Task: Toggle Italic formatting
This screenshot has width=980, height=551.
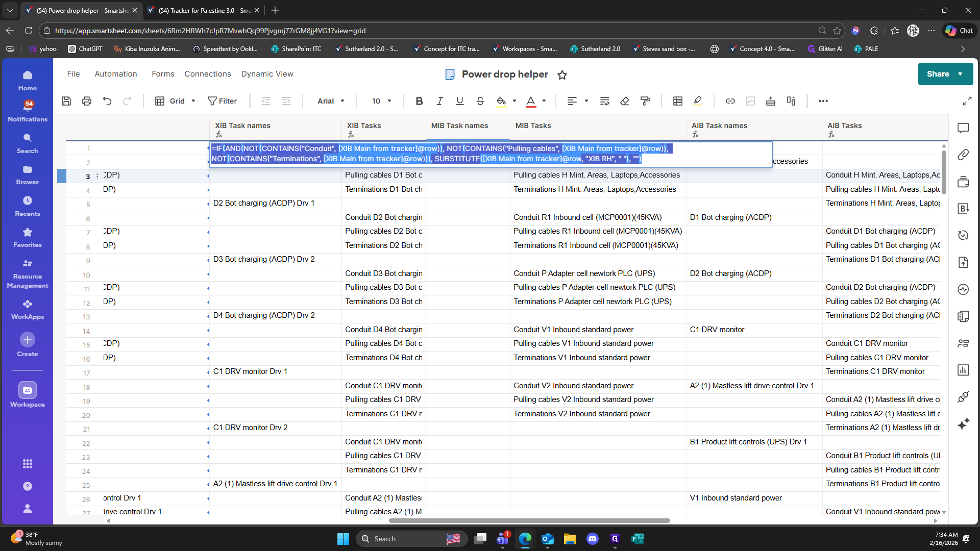Action: click(x=439, y=101)
